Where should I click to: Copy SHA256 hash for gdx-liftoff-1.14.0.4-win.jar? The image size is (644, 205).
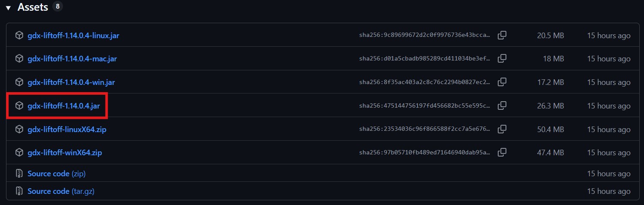[x=502, y=82]
